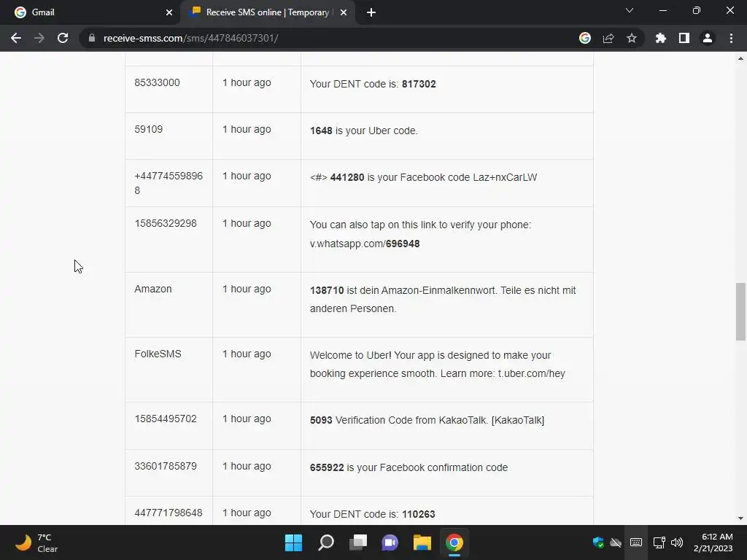Select the Facebook code 441280
This screenshot has width=747, height=560.
[347, 177]
